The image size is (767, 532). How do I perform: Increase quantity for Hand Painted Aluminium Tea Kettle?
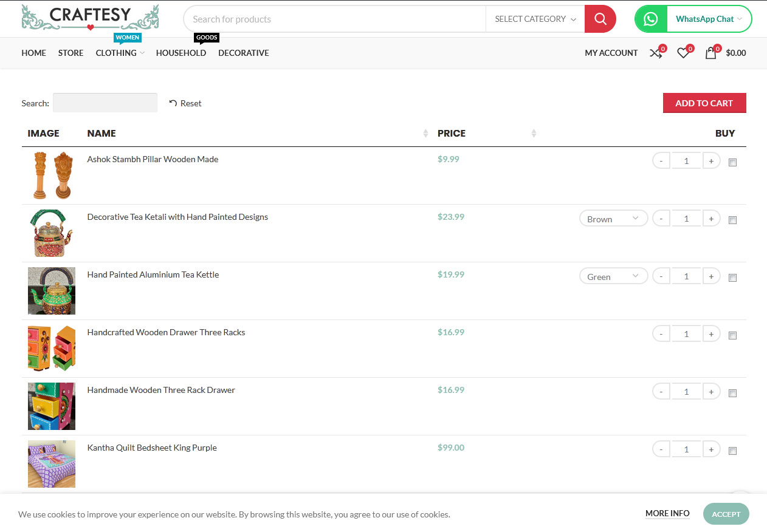point(711,276)
